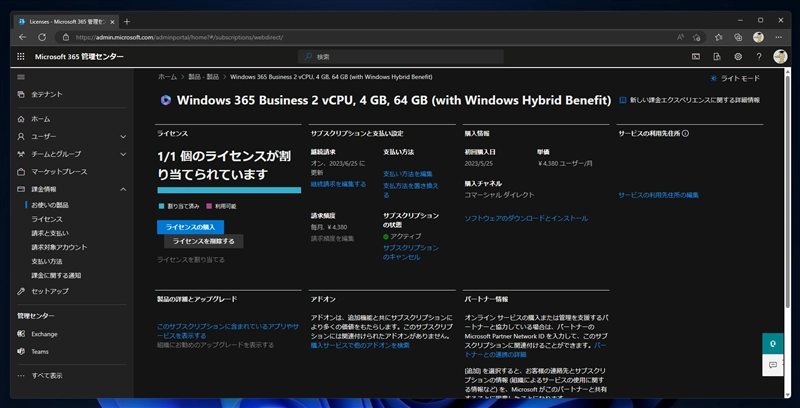Click the ホーム breadcrumb link
800x408 pixels.
tap(167, 77)
